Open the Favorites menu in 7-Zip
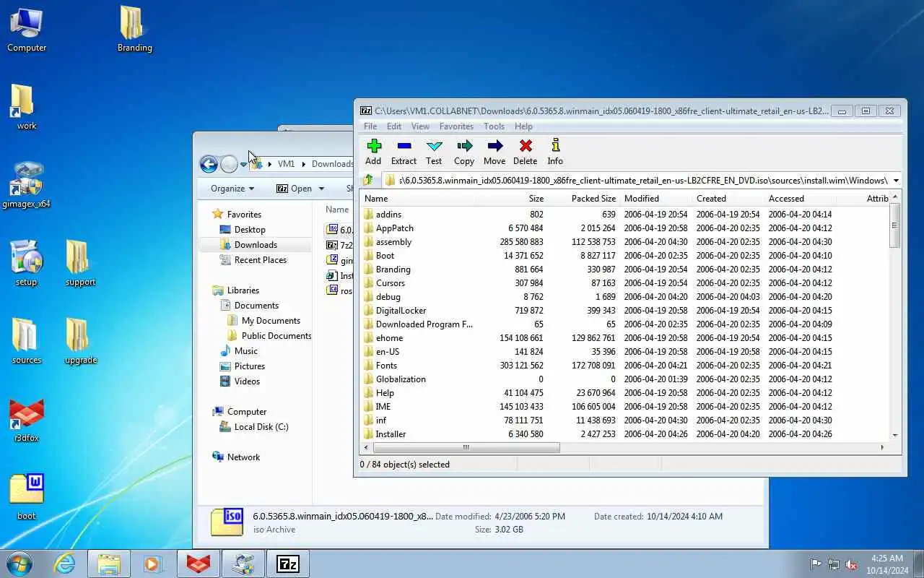924x578 pixels. click(457, 126)
